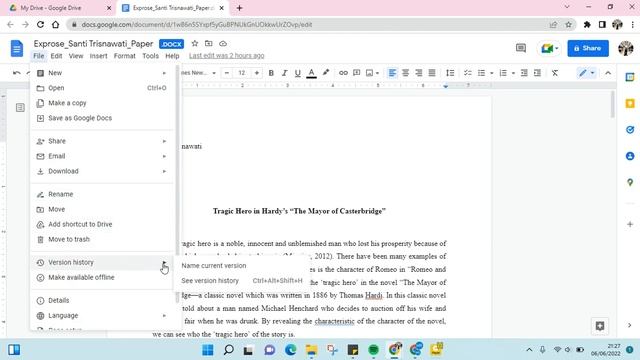Open the Format menu

click(x=124, y=56)
